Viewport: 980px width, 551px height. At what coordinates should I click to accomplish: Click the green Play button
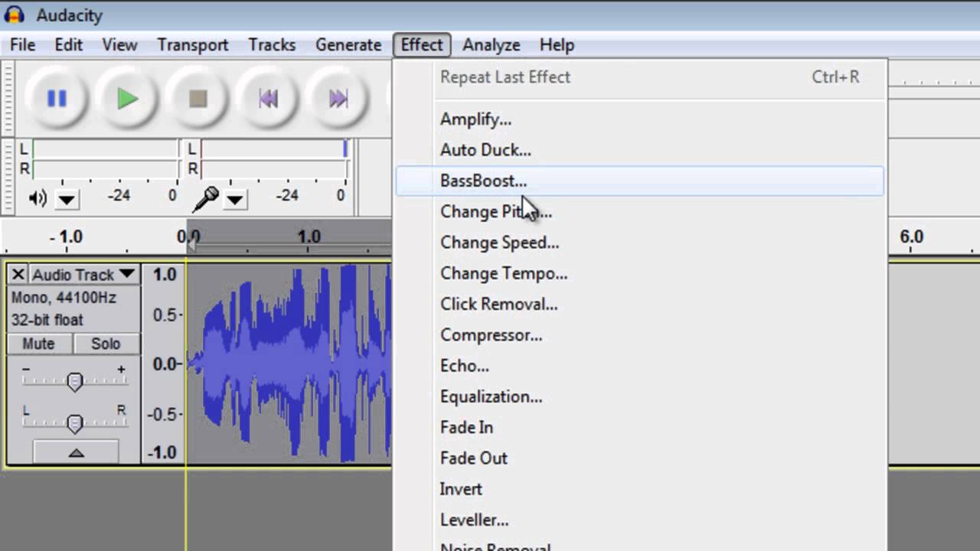[127, 99]
